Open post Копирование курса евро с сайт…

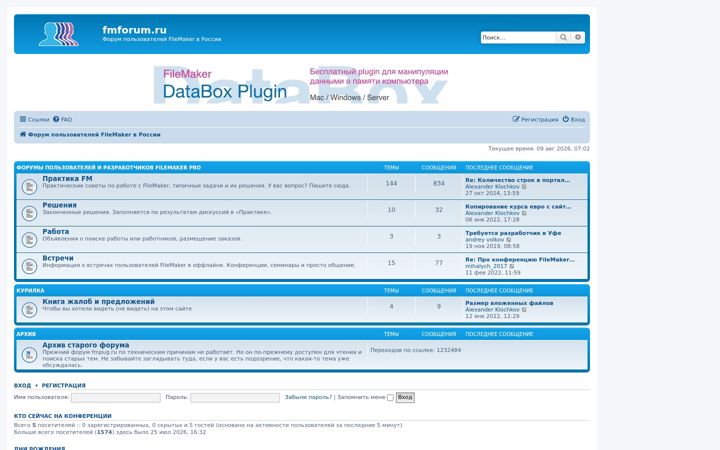pyautogui.click(x=518, y=207)
